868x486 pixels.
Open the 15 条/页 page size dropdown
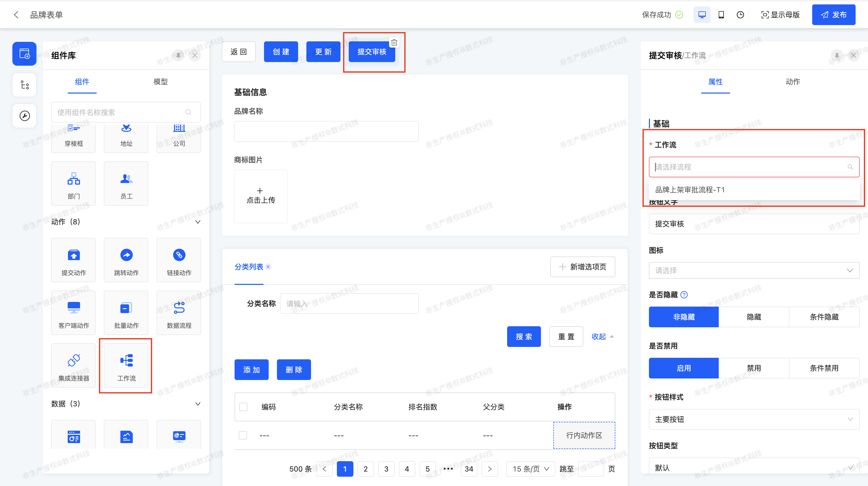(x=531, y=469)
